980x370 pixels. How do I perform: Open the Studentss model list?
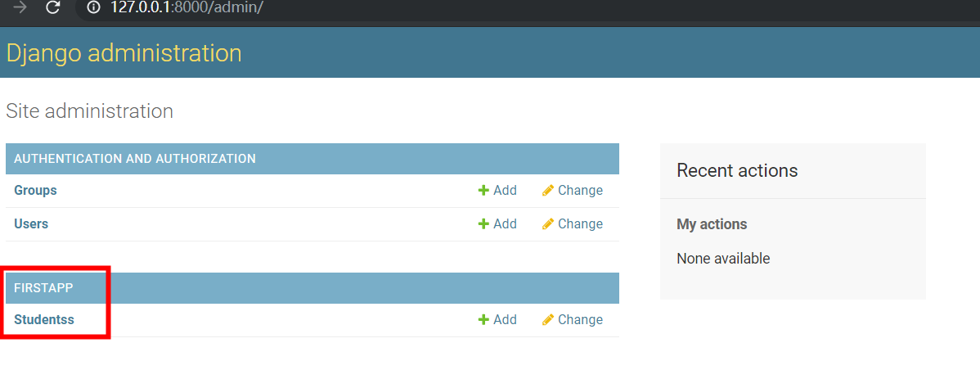tap(44, 319)
